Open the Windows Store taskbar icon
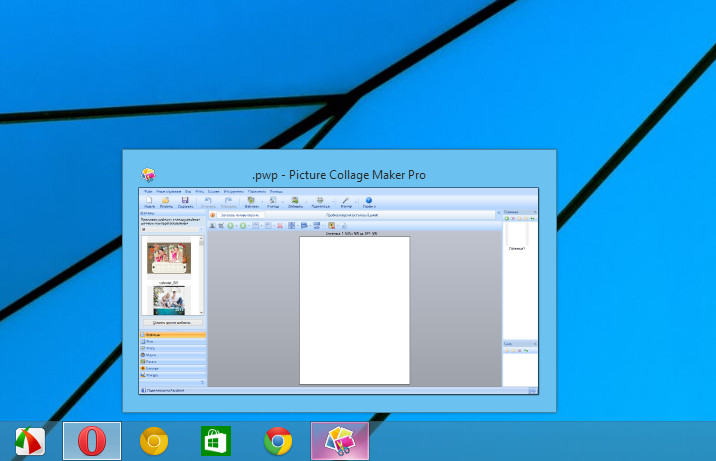716x461 pixels. coord(216,441)
